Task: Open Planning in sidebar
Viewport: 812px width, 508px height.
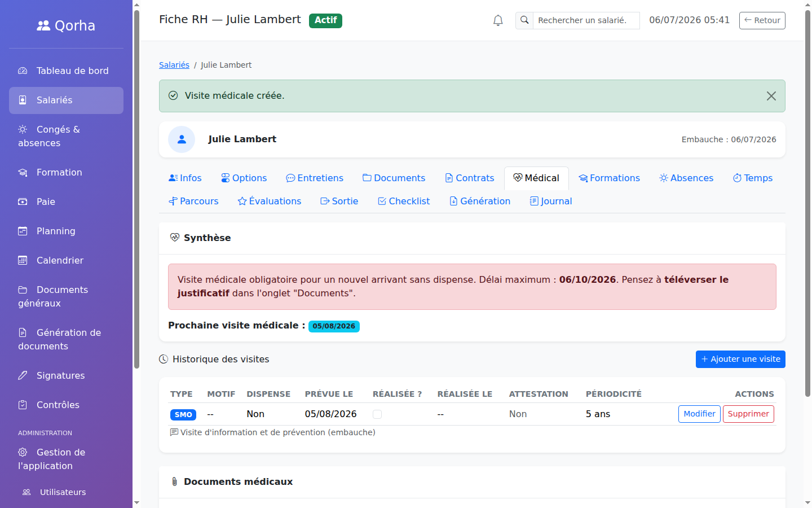Action: [x=66, y=231]
